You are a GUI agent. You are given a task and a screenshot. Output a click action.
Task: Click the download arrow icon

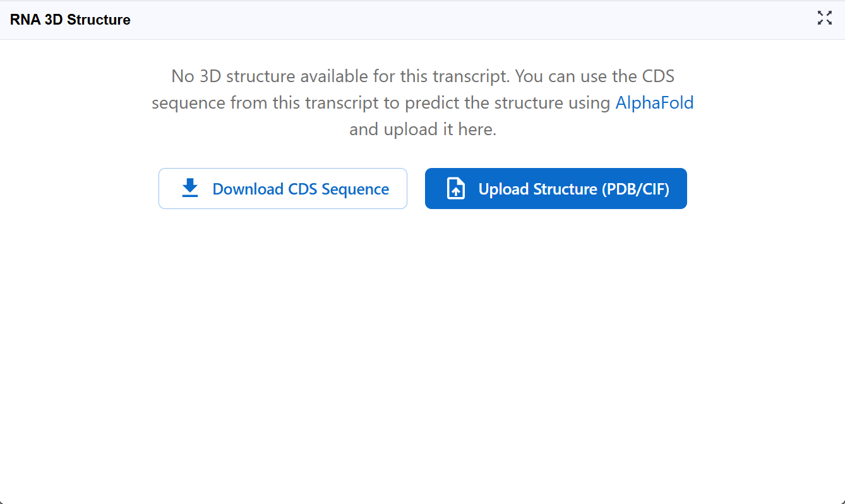pyautogui.click(x=189, y=188)
